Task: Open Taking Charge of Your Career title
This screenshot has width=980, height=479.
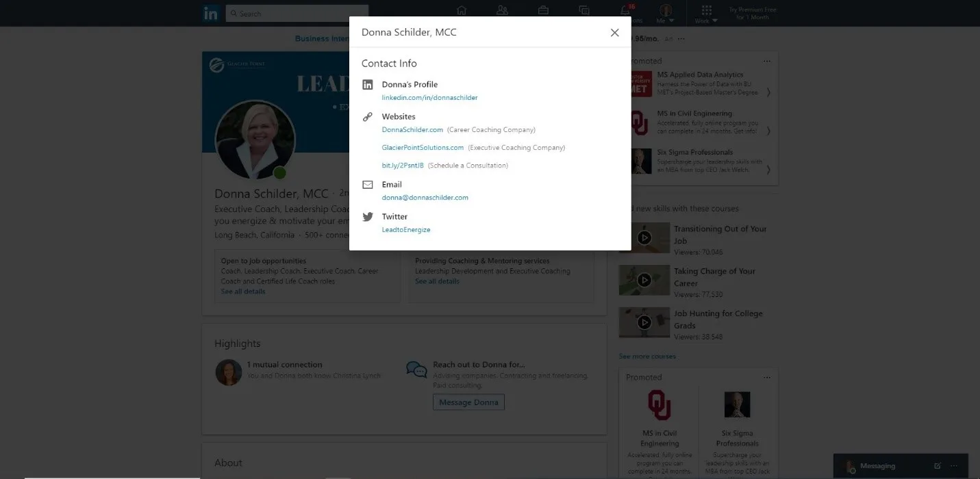Action: (x=715, y=277)
